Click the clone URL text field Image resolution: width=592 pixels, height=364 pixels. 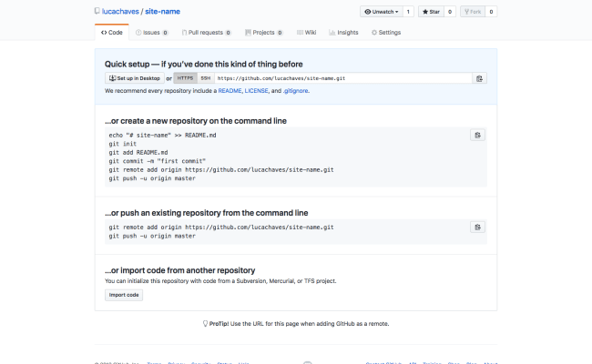343,78
